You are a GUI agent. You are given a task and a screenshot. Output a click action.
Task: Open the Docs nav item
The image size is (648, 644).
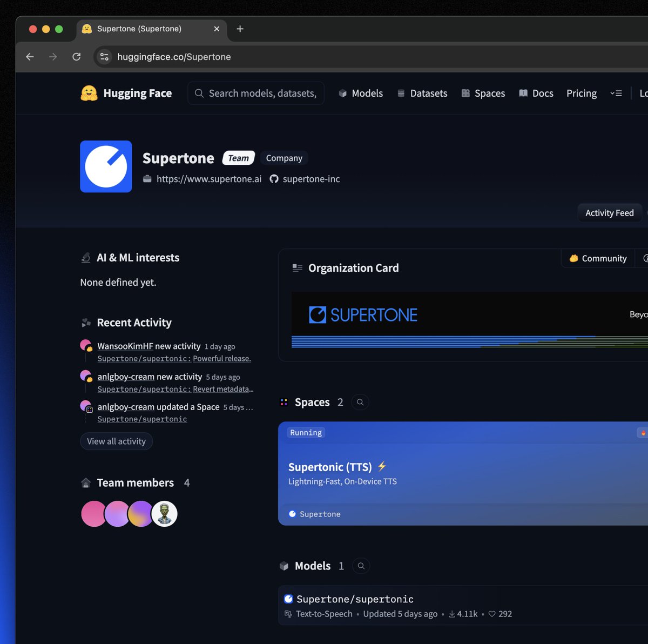coord(536,93)
